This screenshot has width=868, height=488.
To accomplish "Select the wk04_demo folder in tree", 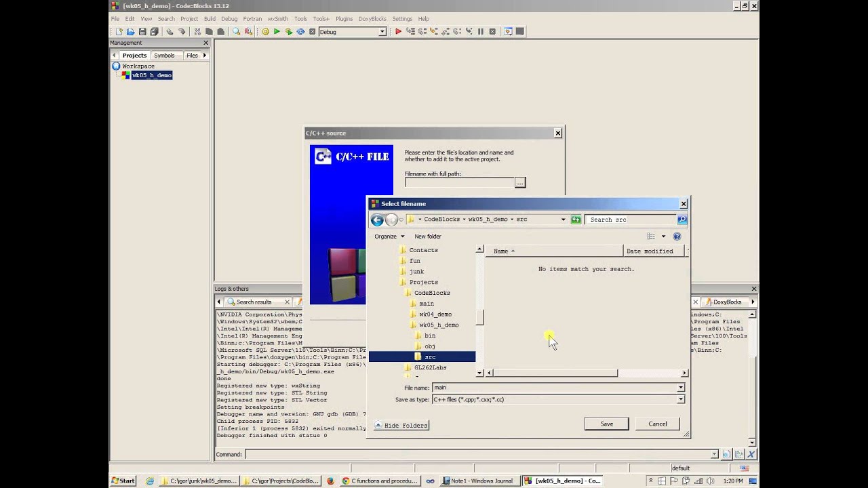I will (x=435, y=314).
